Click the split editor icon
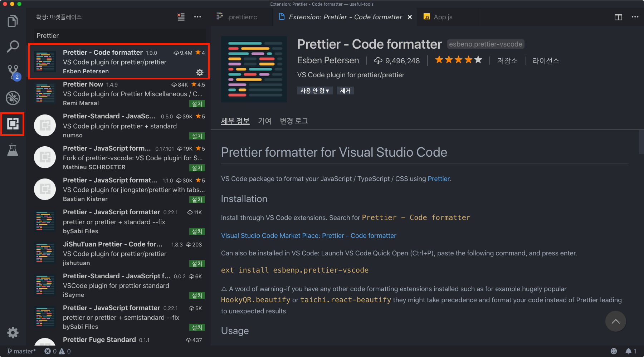Screen dimensions: 644x357 click(618, 17)
